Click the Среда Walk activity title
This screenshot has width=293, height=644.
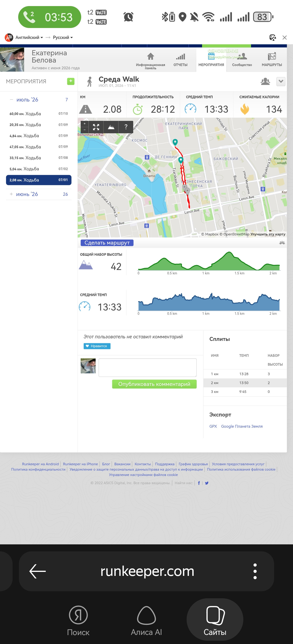point(119,79)
